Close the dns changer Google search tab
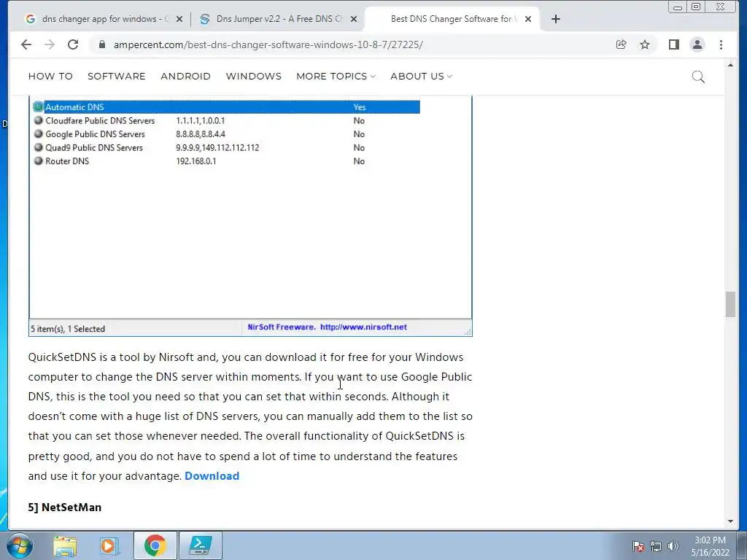Image resolution: width=747 pixels, height=560 pixels. pyautogui.click(x=179, y=19)
